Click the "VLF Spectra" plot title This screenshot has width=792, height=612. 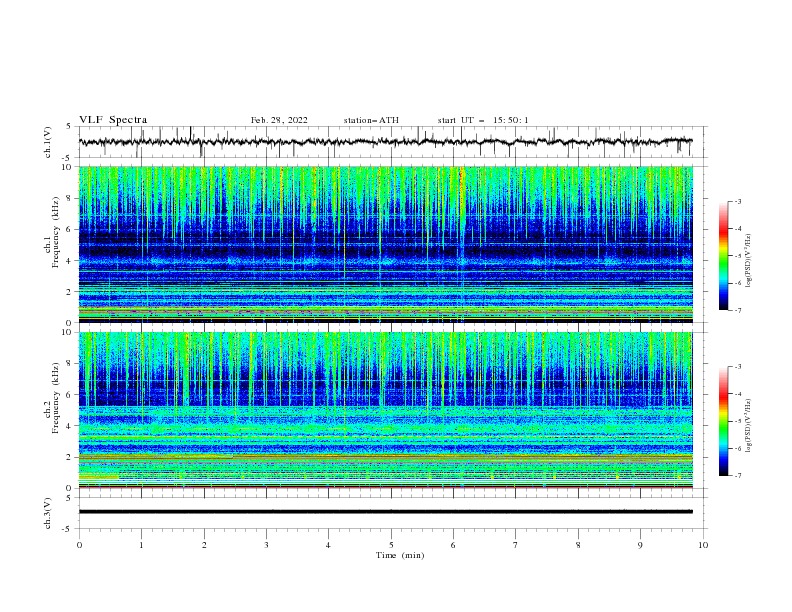point(113,120)
